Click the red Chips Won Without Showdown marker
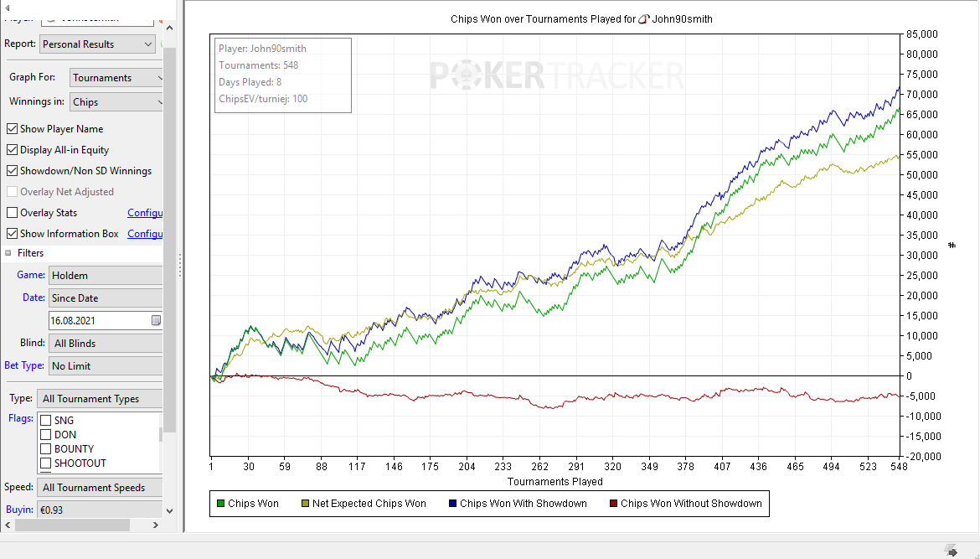980x559 pixels. coord(613,504)
